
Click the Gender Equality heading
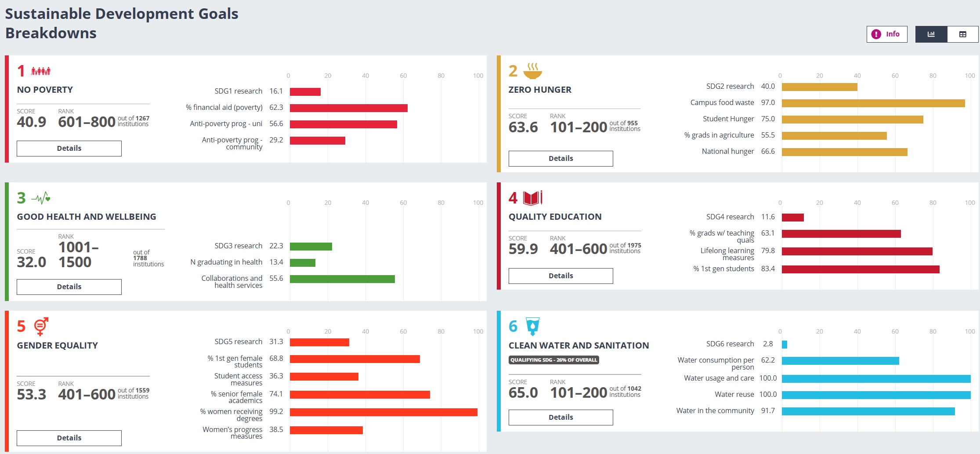58,345
